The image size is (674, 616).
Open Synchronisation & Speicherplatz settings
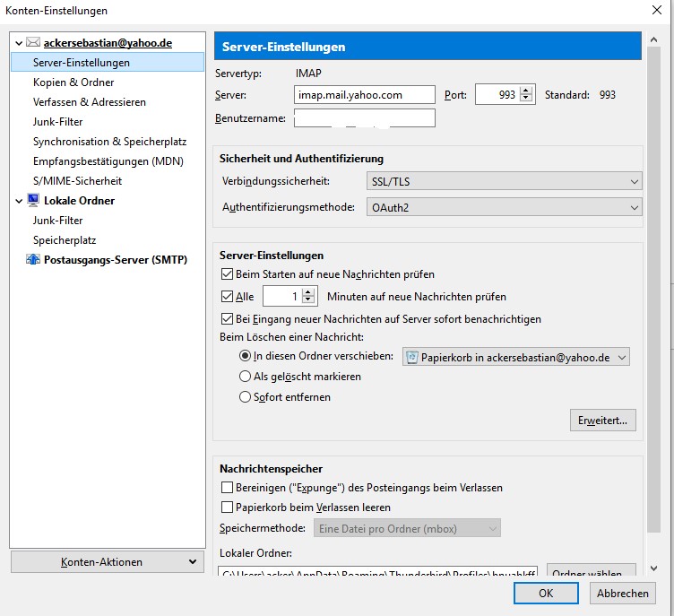[x=109, y=142]
